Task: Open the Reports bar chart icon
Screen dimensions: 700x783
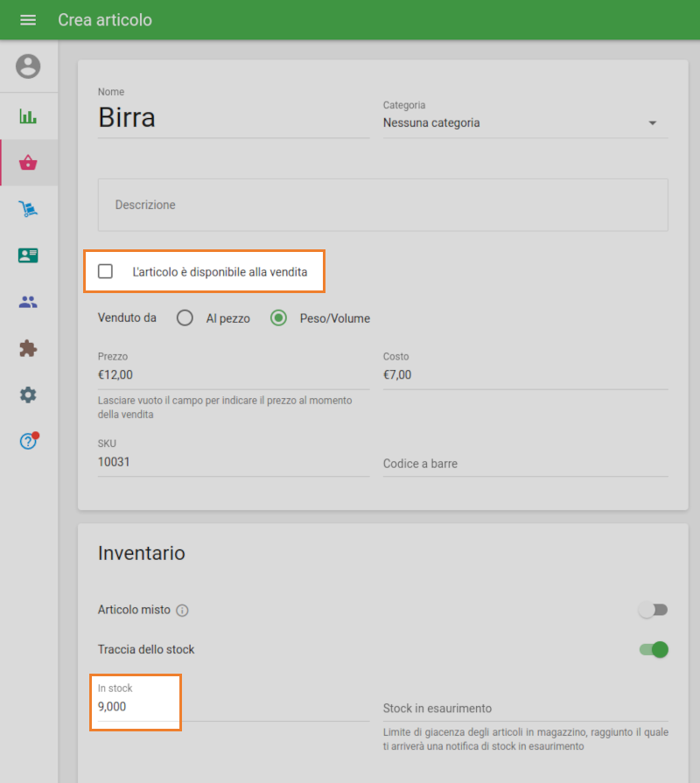Action: [28, 115]
